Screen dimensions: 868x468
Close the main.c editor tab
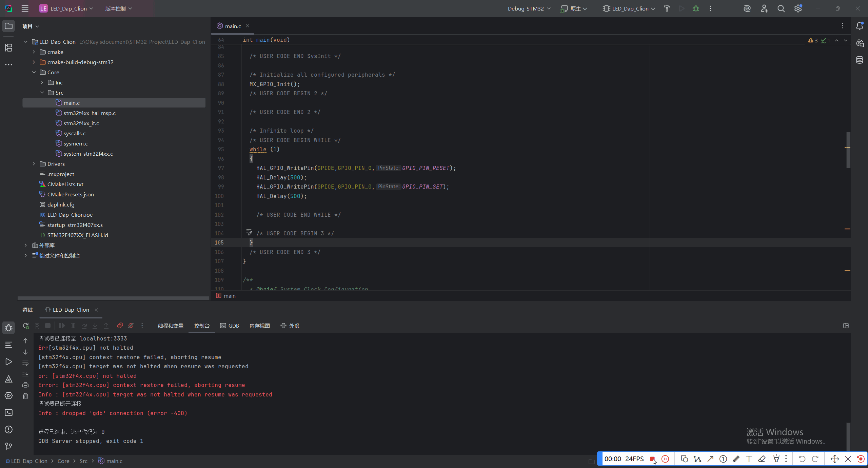pos(248,26)
